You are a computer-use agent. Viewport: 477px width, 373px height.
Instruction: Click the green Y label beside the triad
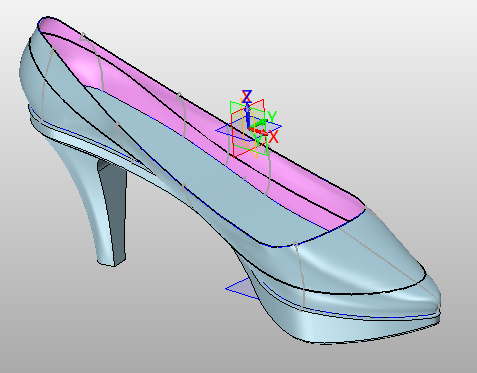click(272, 117)
